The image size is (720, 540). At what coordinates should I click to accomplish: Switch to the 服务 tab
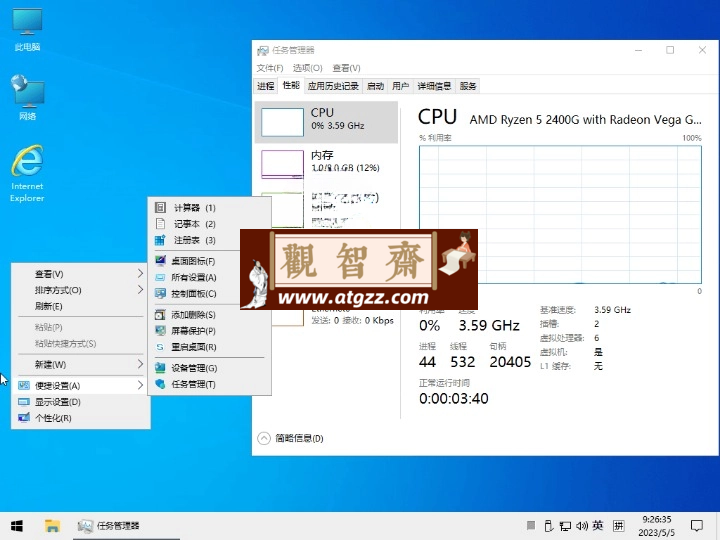click(x=467, y=86)
